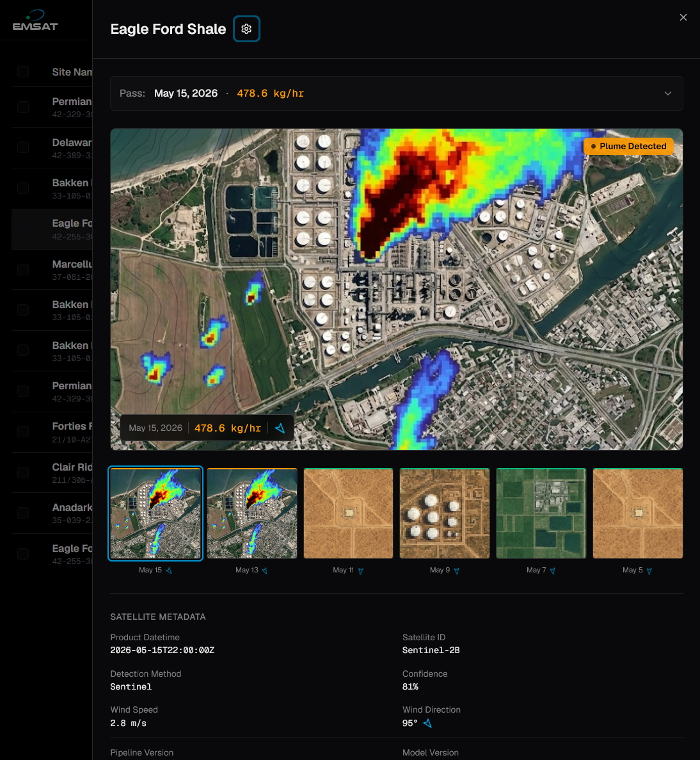
Task: Select the May 11 thumbnail
Action: (x=348, y=513)
